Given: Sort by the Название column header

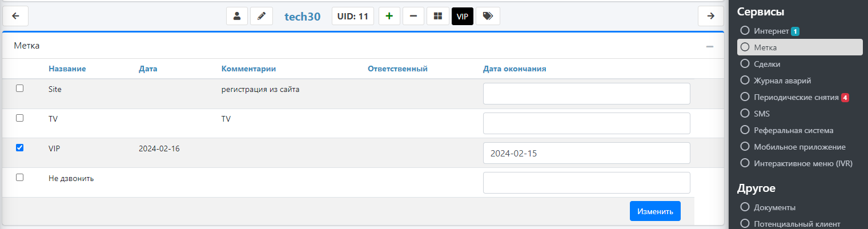Looking at the screenshot, I should 67,69.
